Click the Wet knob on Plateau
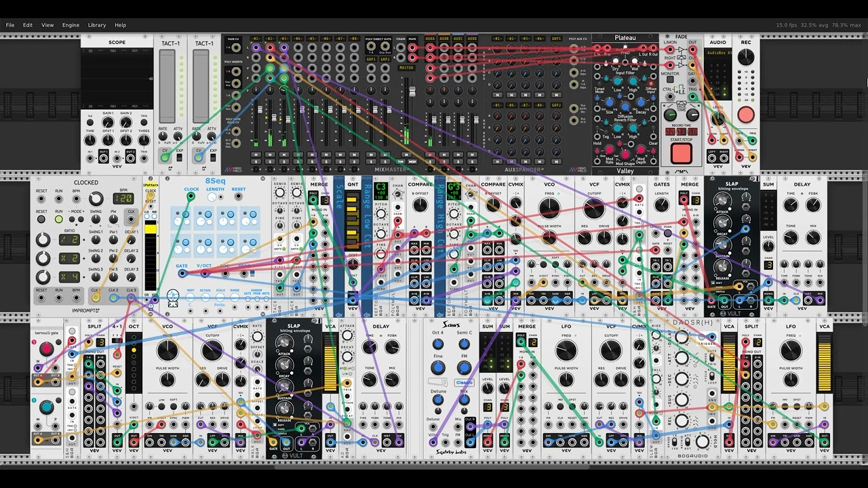This screenshot has height=488, width=868. click(633, 61)
